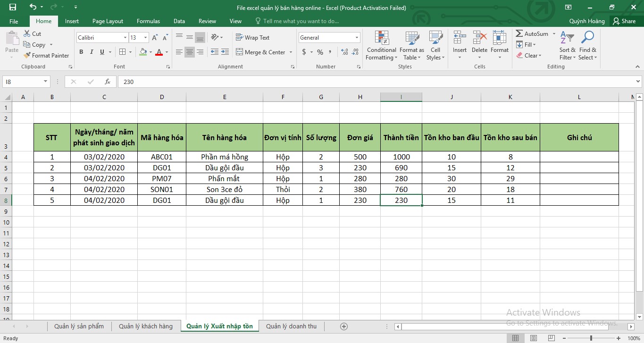The height and width of the screenshot is (343, 644).
Task: Switch to the Formulas ribbon tab
Action: tap(148, 21)
